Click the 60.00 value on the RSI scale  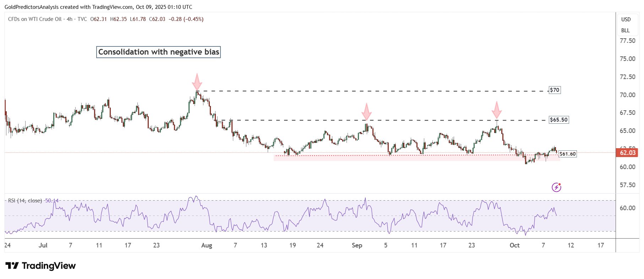click(x=627, y=208)
